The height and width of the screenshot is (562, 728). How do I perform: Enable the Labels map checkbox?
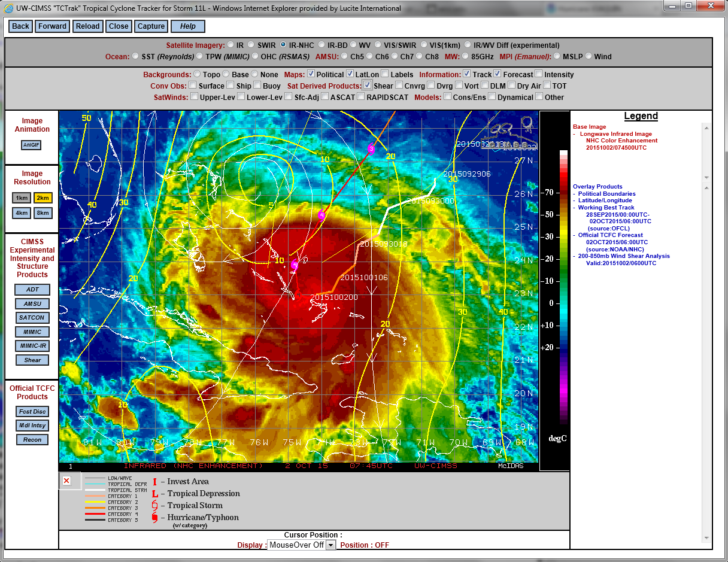coord(385,74)
